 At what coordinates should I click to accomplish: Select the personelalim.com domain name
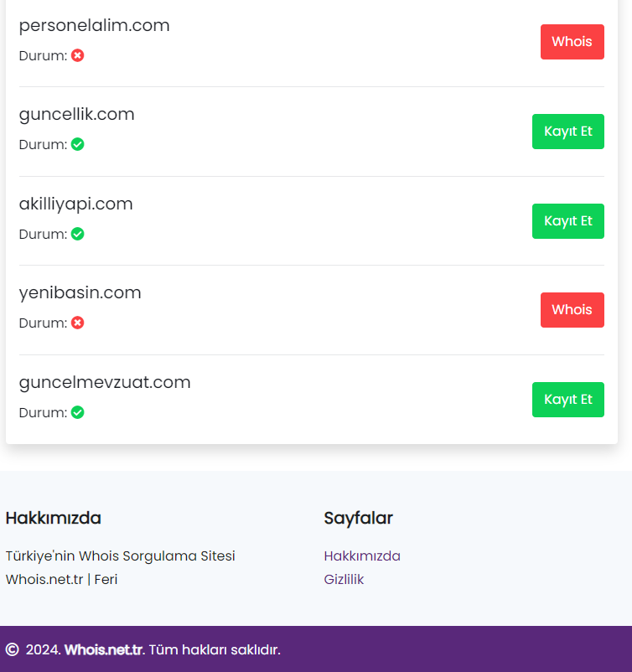pyautogui.click(x=95, y=25)
